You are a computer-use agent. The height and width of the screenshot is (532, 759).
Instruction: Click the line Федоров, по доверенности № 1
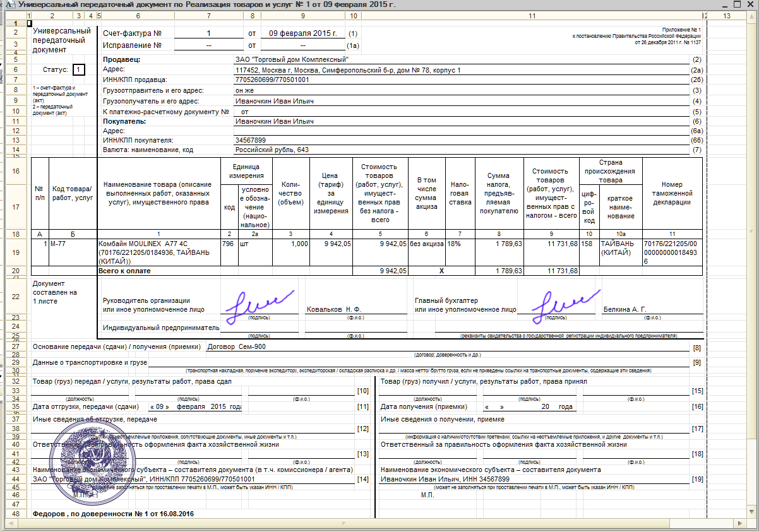pyautogui.click(x=114, y=514)
